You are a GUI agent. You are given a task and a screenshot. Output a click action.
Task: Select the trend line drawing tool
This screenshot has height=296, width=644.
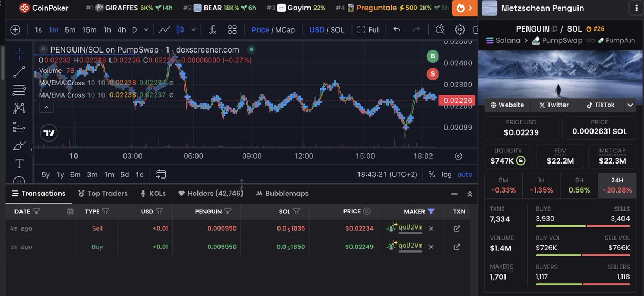click(x=19, y=71)
